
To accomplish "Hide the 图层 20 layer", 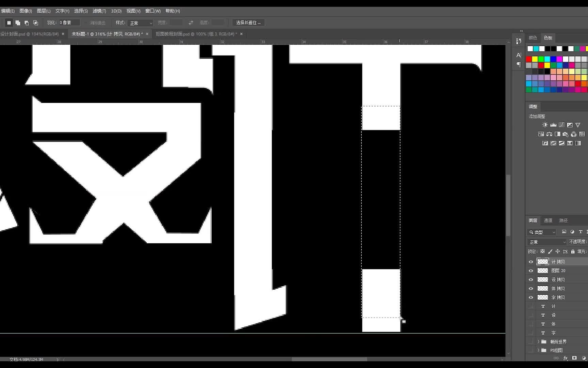I will (x=531, y=271).
